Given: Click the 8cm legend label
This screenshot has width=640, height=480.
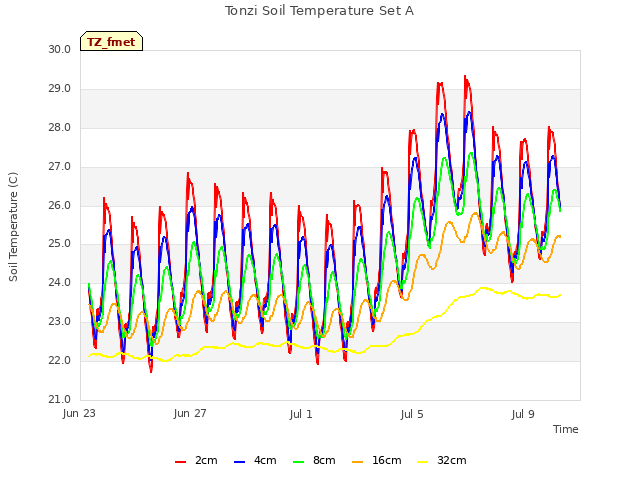Looking at the screenshot, I should pyautogui.click(x=324, y=460).
